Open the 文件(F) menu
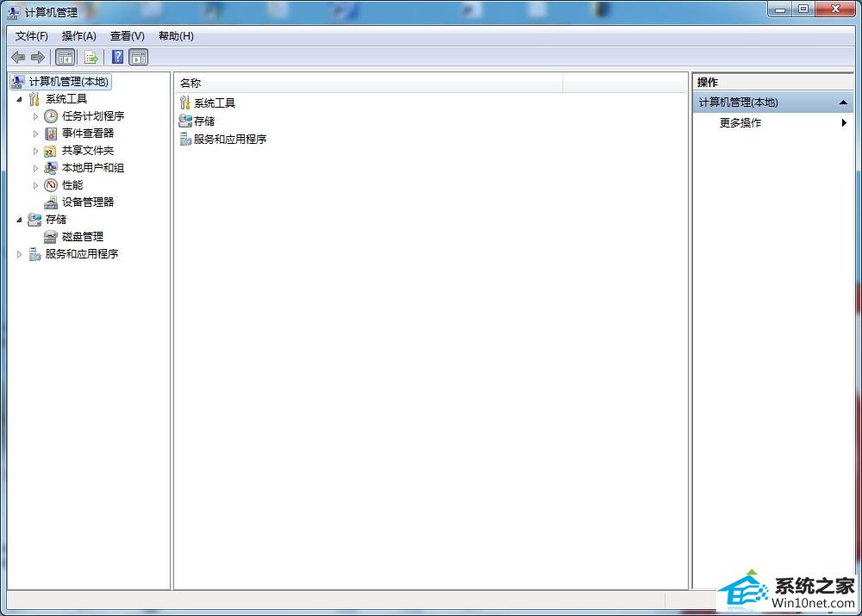Screen dimensions: 862x616 pos(31,36)
